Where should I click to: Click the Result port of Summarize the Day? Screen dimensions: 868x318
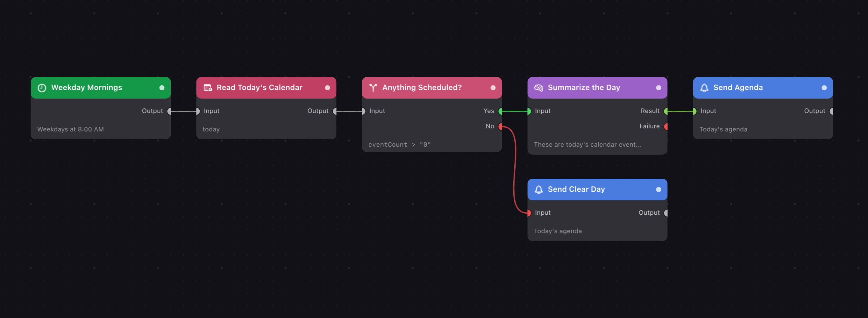(666, 111)
